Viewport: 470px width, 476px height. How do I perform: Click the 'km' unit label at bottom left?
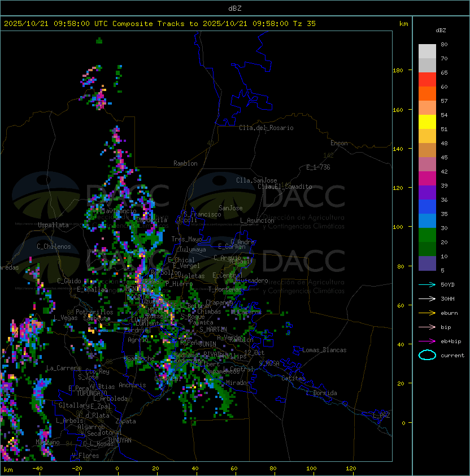[8, 470]
